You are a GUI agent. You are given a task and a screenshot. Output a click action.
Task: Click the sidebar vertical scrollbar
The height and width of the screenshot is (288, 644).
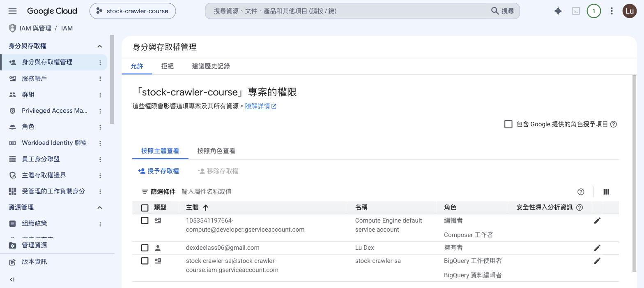pos(112,79)
